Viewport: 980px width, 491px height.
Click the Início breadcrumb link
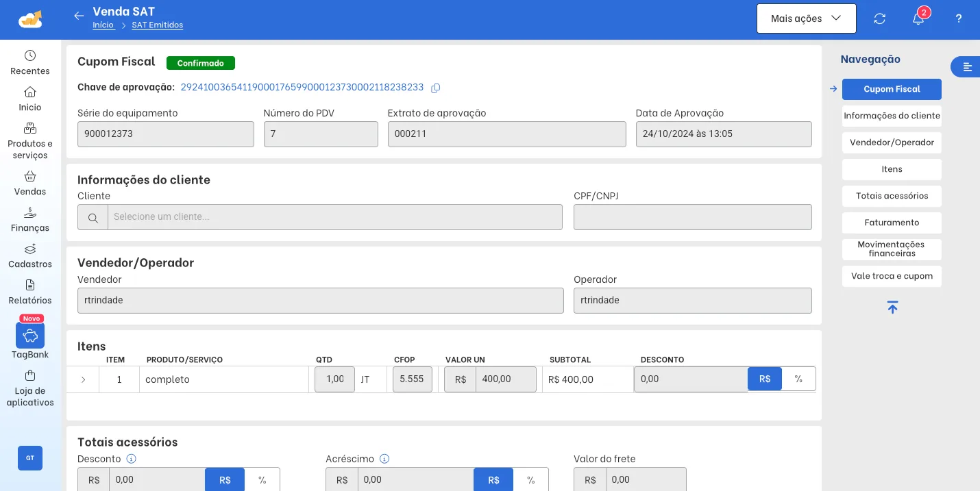click(103, 25)
